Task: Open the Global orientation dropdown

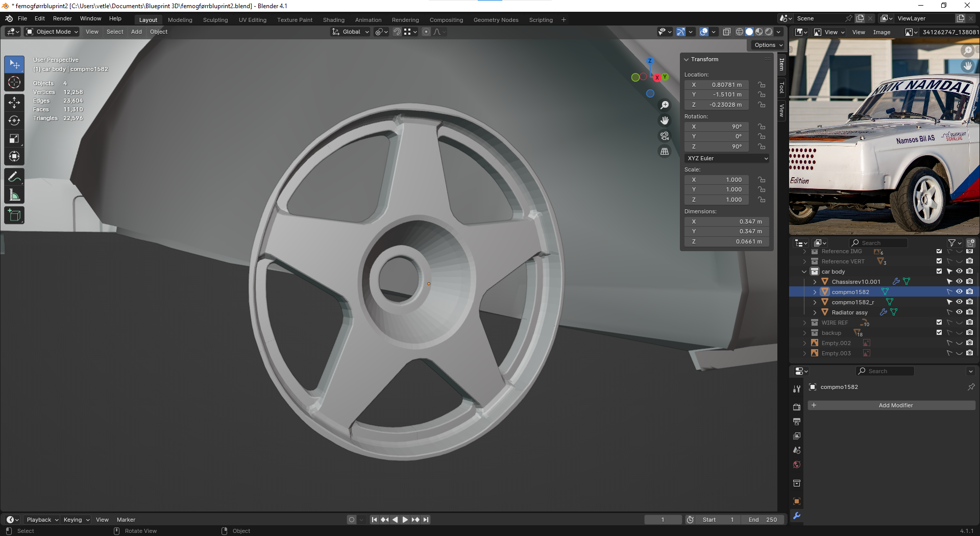Action: coord(350,32)
